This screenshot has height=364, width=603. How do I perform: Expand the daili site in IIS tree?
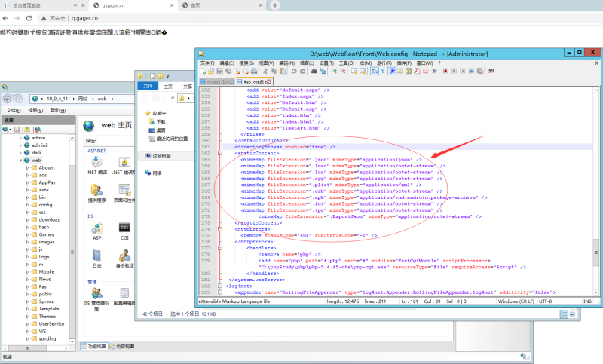[20, 152]
